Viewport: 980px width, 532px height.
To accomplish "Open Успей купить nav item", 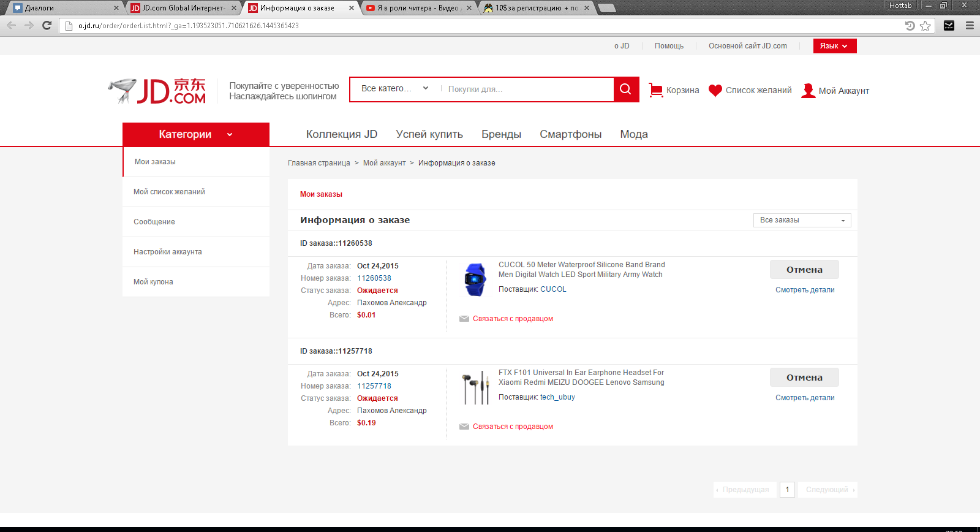I will click(x=429, y=134).
